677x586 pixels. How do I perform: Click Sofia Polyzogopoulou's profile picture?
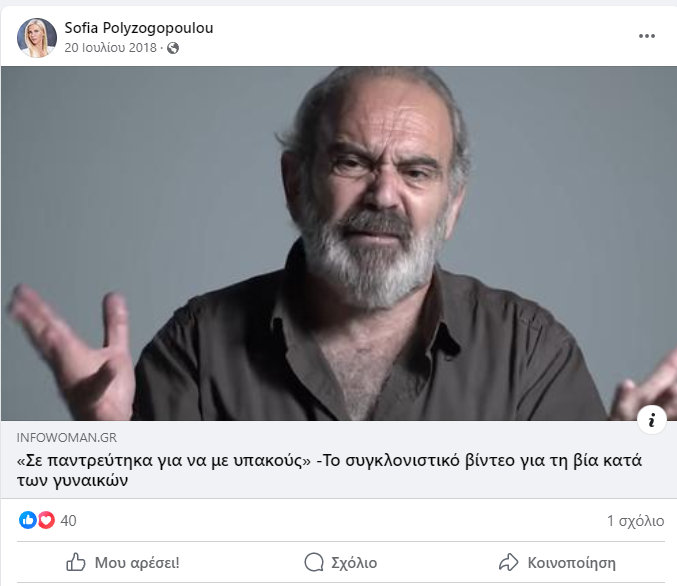point(37,38)
